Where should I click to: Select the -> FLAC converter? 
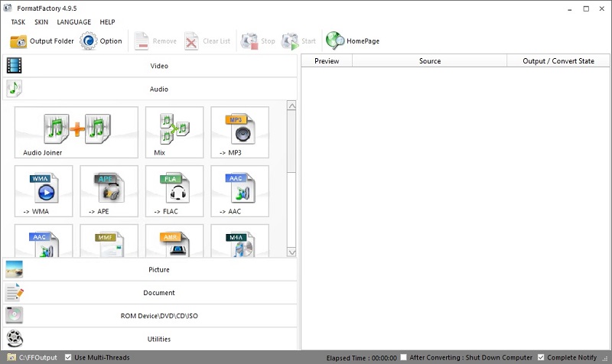pyautogui.click(x=174, y=191)
